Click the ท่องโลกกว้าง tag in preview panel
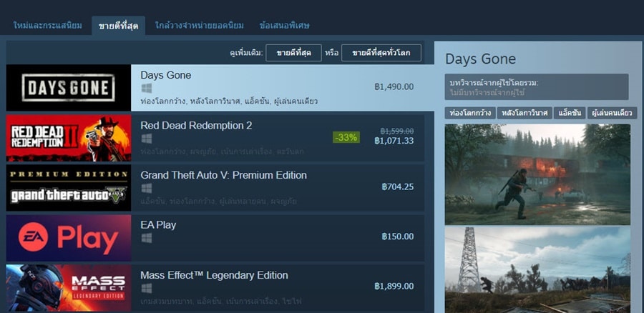The image size is (644, 313). (470, 113)
